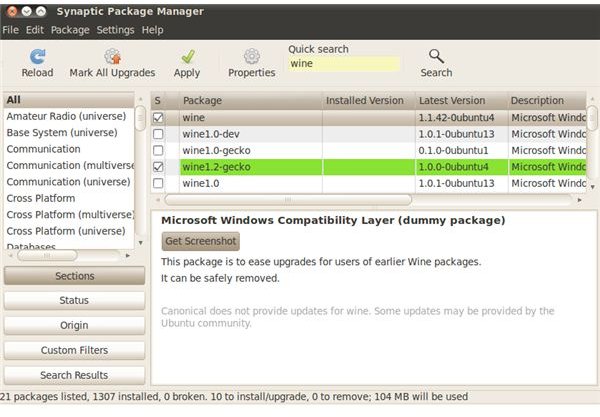Click the Reload toolbar icon
The width and height of the screenshot is (600, 417).
coord(38,57)
